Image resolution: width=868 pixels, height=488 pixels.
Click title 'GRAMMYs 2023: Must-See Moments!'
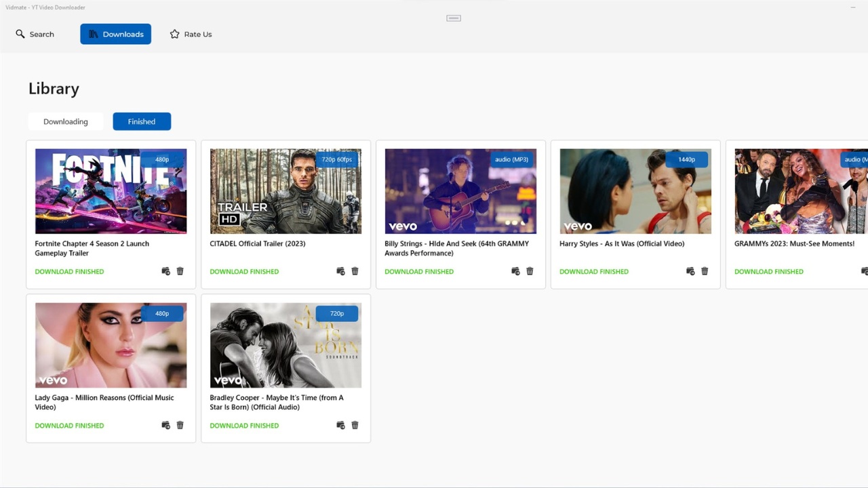(x=795, y=243)
